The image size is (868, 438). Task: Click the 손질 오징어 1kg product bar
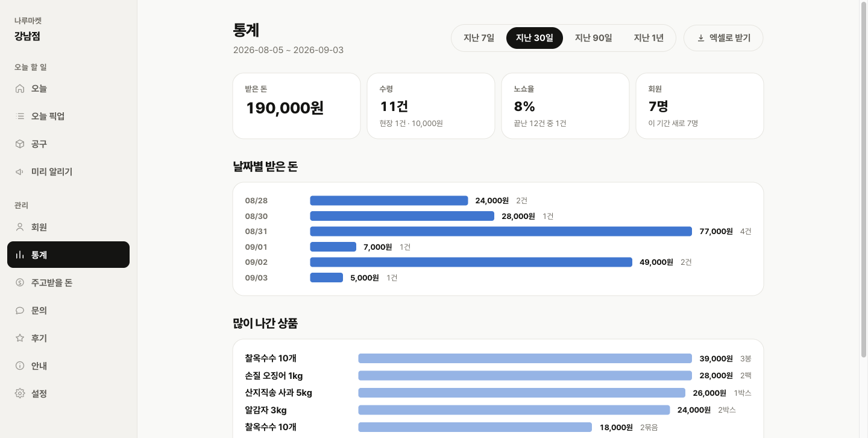[525, 375]
